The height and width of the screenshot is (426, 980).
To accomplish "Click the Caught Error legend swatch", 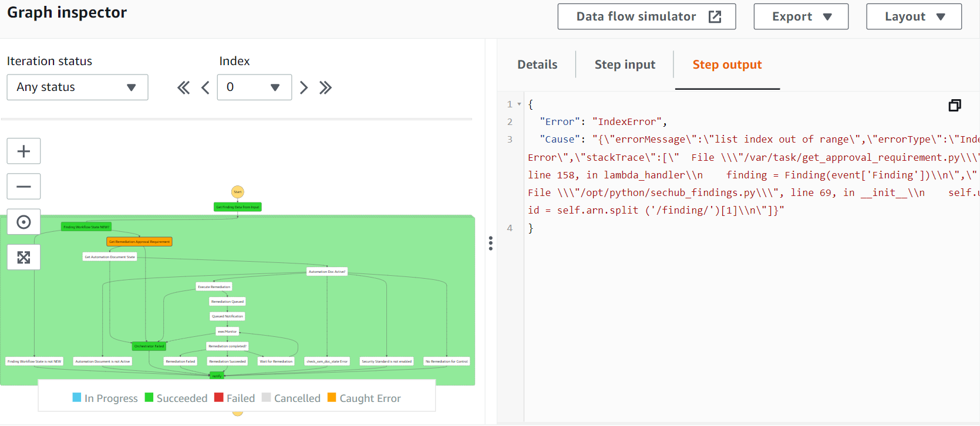I will click(x=332, y=397).
